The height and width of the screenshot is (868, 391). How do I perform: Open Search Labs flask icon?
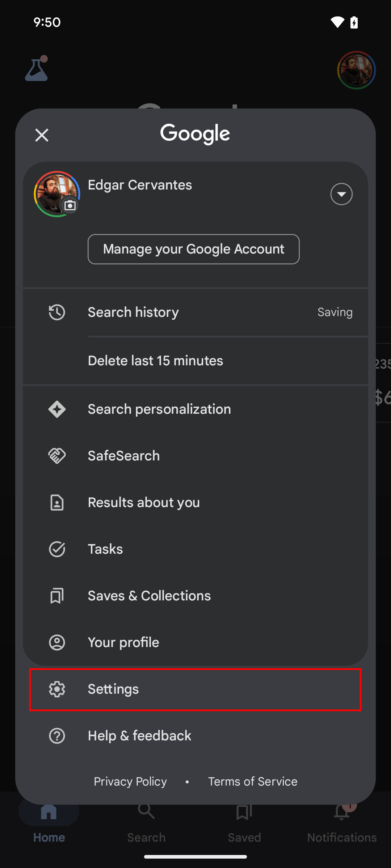36,69
